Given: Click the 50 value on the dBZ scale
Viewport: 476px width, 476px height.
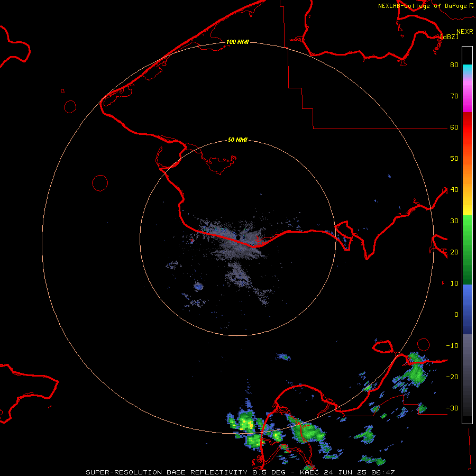Looking at the screenshot, I should [x=454, y=159].
